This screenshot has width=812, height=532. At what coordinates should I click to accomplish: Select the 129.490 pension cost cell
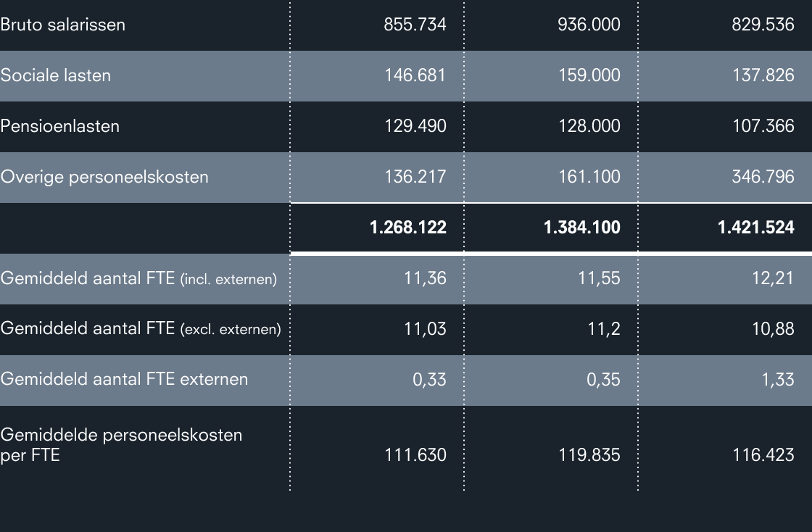[415, 126]
